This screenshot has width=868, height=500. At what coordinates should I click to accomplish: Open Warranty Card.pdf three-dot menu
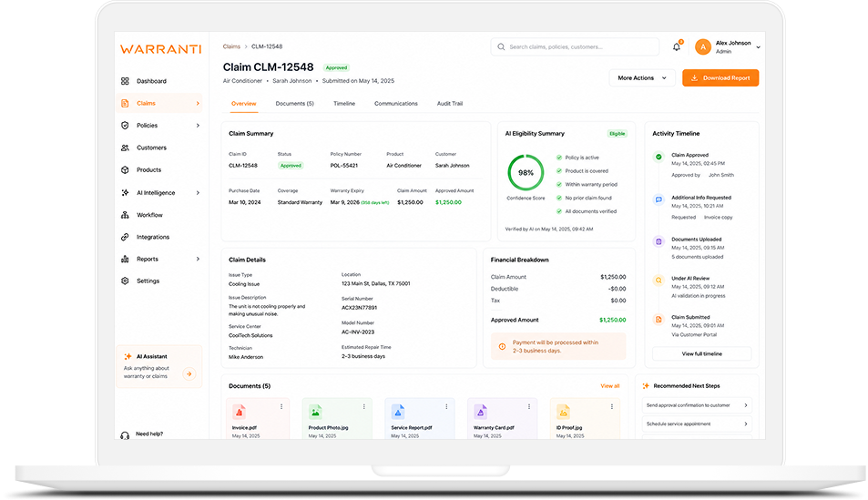coord(529,406)
